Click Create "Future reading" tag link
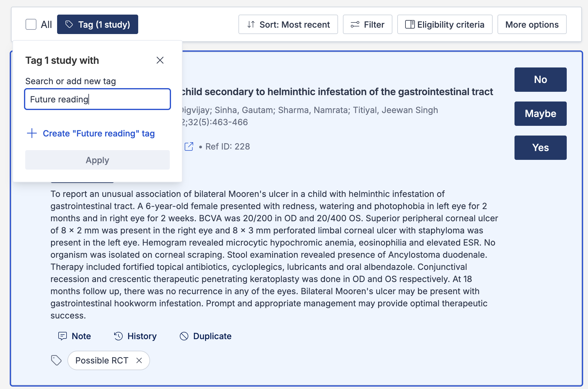Screen dimensions: 588x389 [91, 133]
